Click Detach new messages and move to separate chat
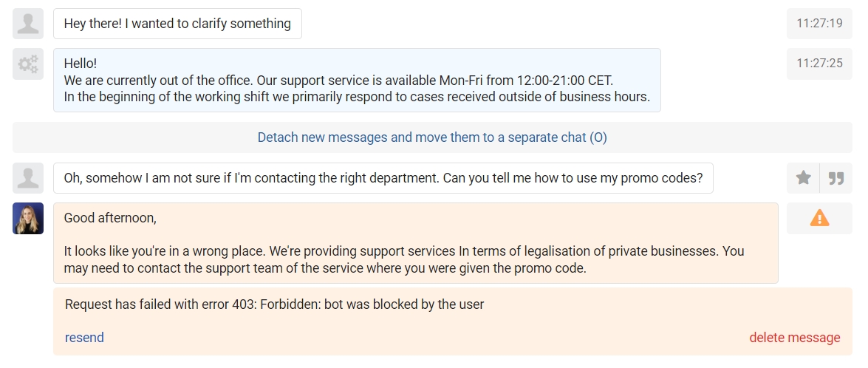Viewport: 868px width, 368px height. point(432,137)
